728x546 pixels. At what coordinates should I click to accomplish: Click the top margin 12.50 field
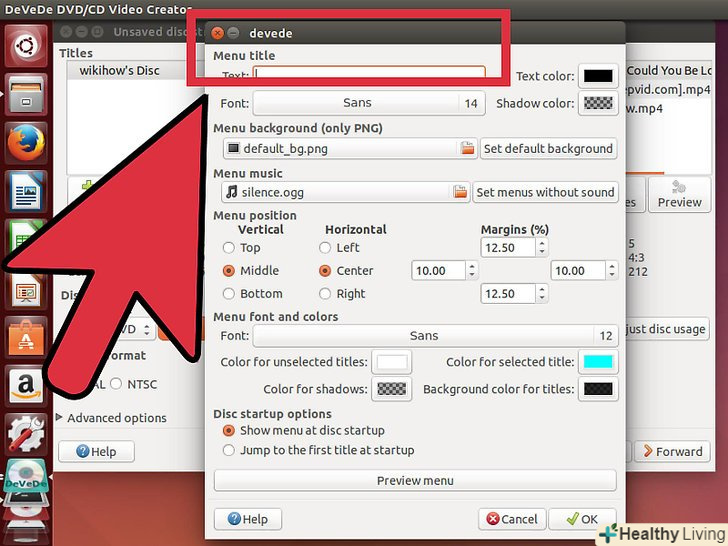click(x=508, y=247)
